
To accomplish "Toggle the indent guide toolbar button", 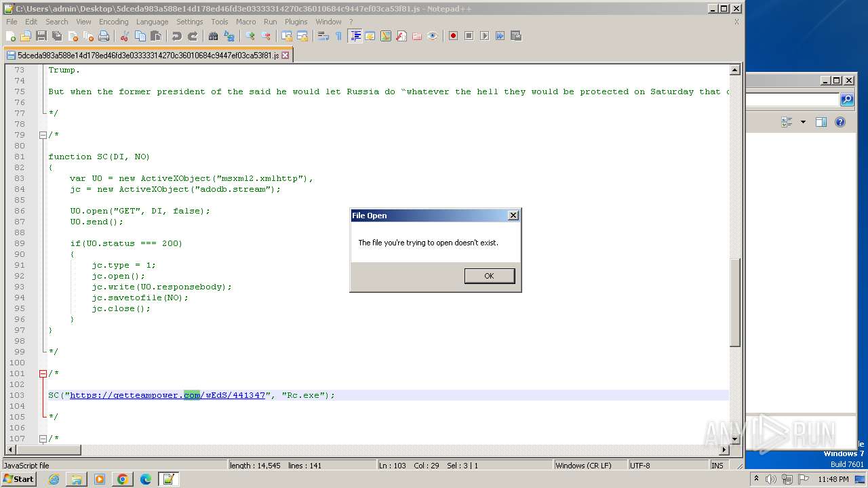I will (x=355, y=36).
